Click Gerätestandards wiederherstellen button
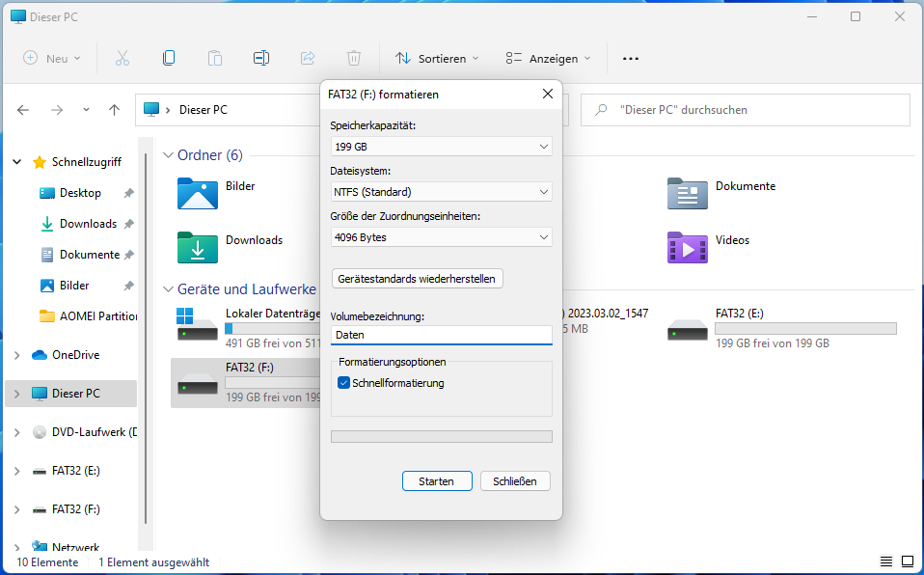This screenshot has width=924, height=575. (418, 279)
